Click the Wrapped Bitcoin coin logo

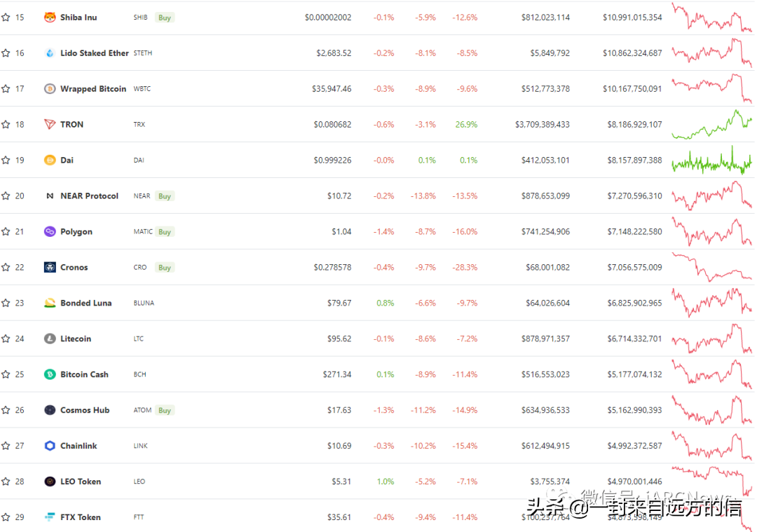50,88
